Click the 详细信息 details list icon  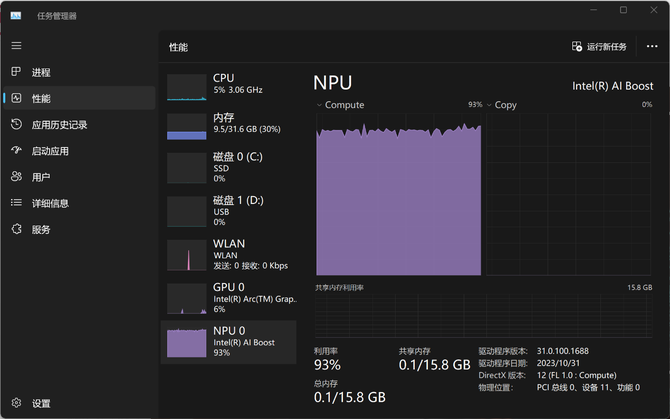(16, 202)
